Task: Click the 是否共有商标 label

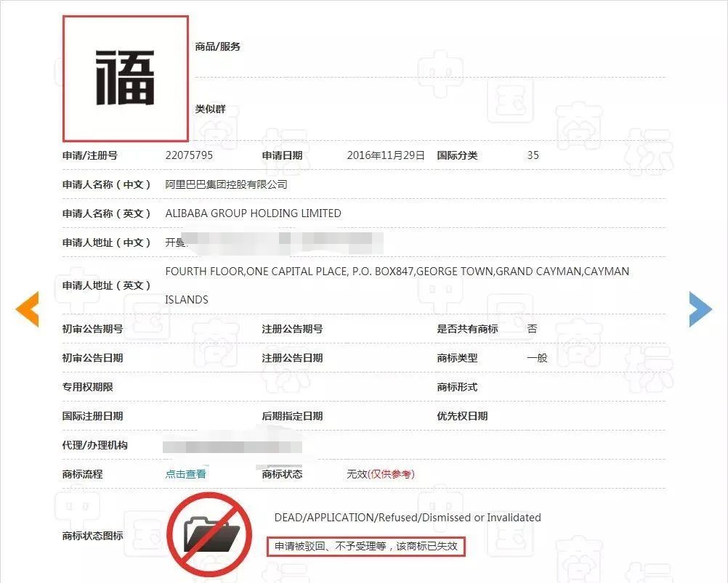Action: point(467,330)
